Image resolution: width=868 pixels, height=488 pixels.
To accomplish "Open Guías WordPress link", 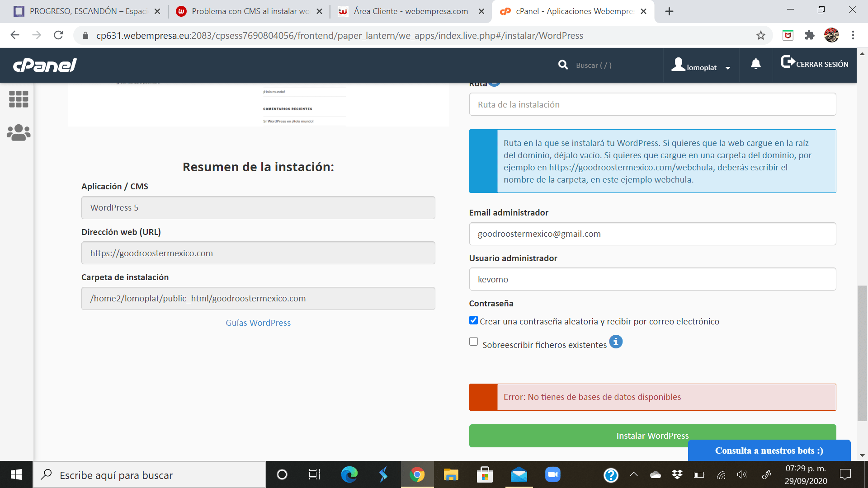I will tap(258, 323).
